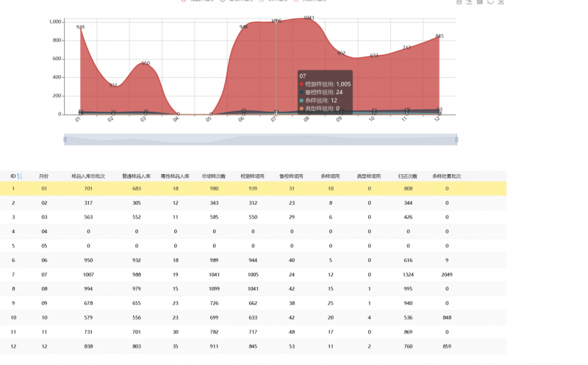Click the 样品入库总批次 column header
The image size is (588, 365).
[x=88, y=176]
